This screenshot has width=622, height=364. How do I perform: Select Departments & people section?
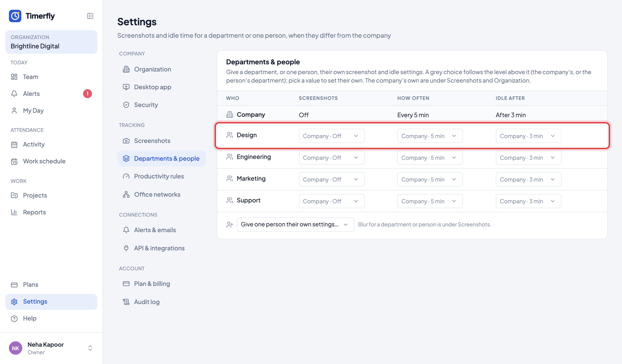[162, 158]
